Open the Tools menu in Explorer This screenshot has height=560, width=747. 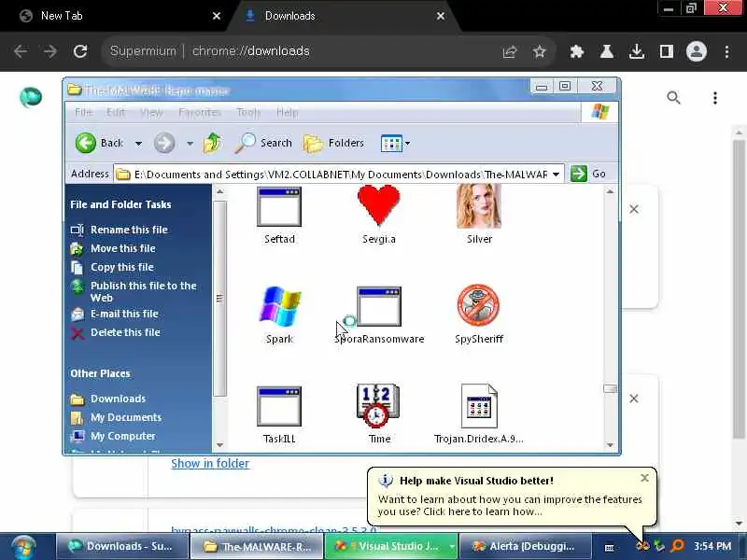pos(248,112)
